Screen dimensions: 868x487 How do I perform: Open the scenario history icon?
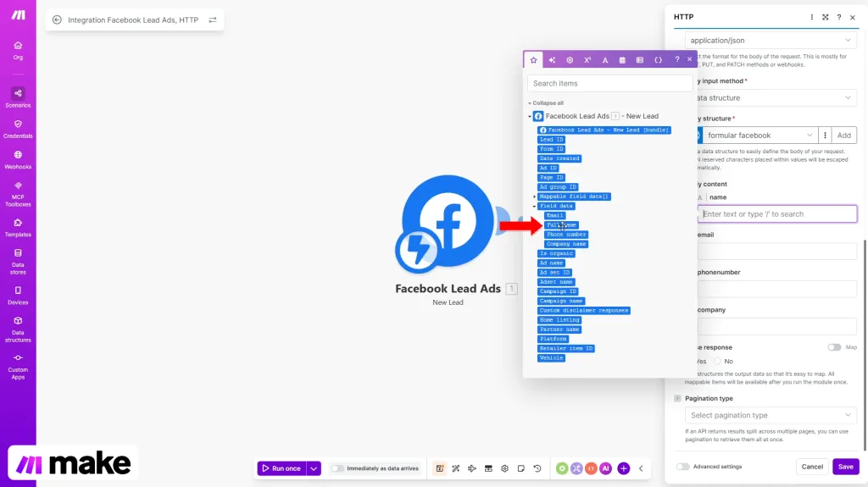click(x=537, y=468)
